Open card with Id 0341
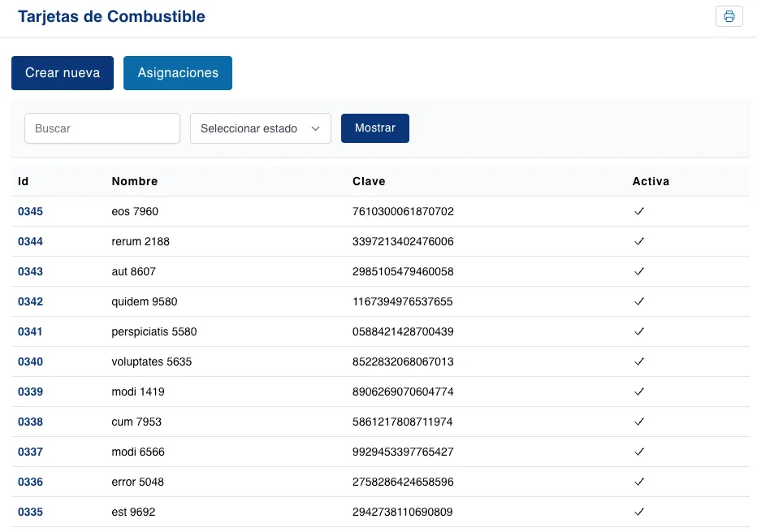The image size is (757, 532). point(31,331)
